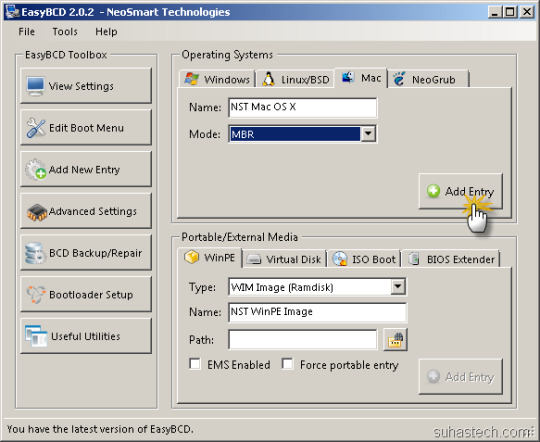Click Add Entry in Operating Systems
This screenshot has width=540, height=442.
click(460, 191)
